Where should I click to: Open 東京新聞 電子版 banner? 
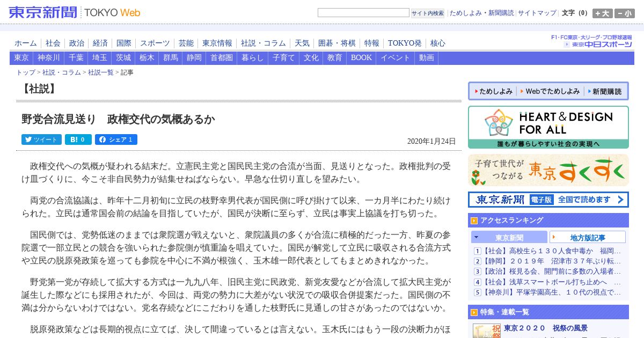coord(548,200)
